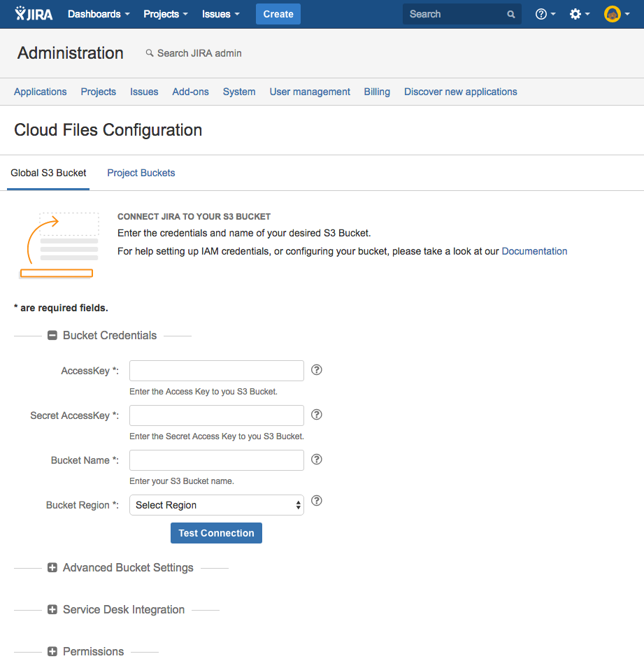Focus the AccessKey input field
Image resolution: width=644 pixels, height=668 pixels.
click(217, 371)
